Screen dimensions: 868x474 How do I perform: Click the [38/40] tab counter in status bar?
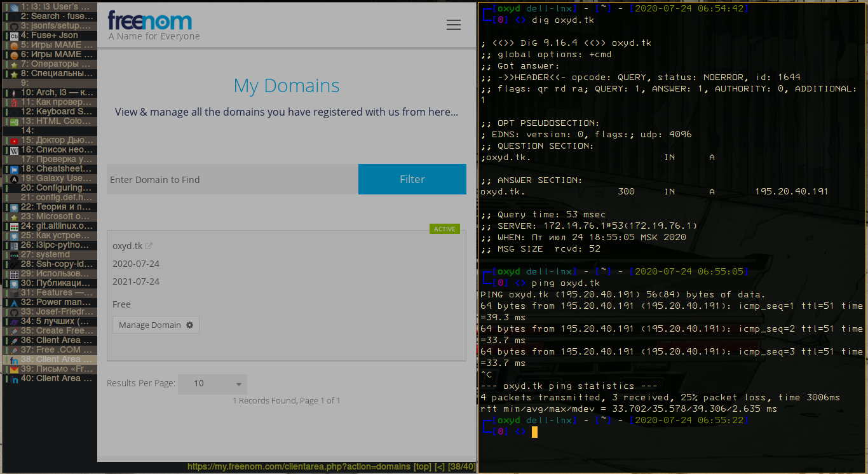(x=463, y=467)
